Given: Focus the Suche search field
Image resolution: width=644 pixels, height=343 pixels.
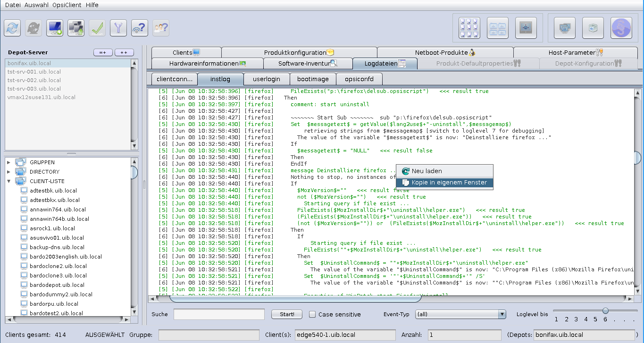Looking at the screenshot, I should [x=219, y=314].
